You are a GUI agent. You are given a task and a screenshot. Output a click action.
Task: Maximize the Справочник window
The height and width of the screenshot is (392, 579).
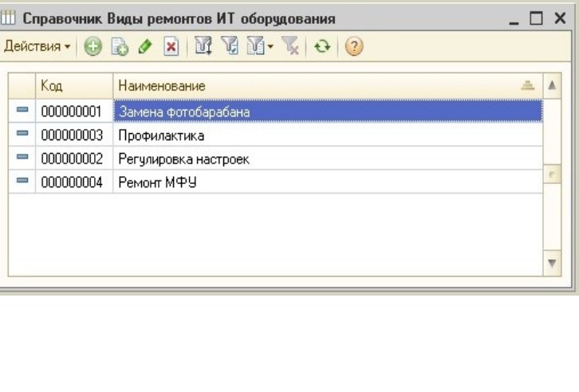[x=536, y=18]
